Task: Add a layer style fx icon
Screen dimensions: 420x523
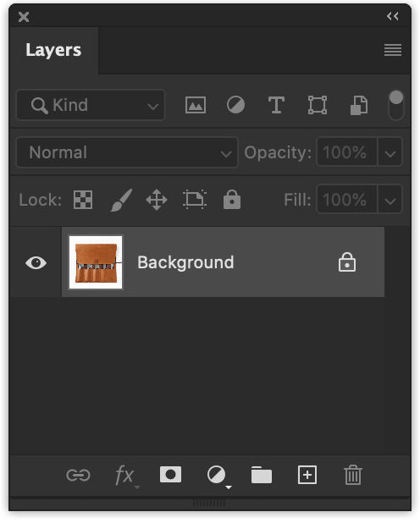Action: pyautogui.click(x=125, y=475)
